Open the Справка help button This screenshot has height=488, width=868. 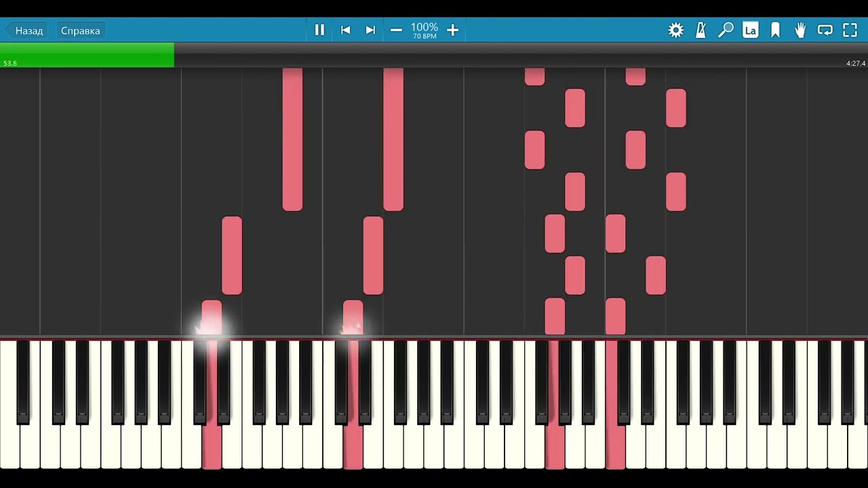(80, 30)
